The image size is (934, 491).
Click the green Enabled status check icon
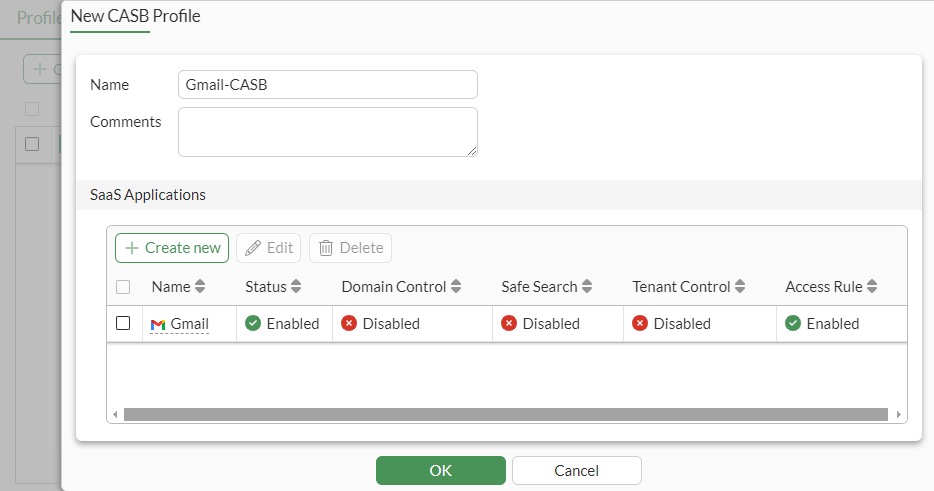[253, 324]
